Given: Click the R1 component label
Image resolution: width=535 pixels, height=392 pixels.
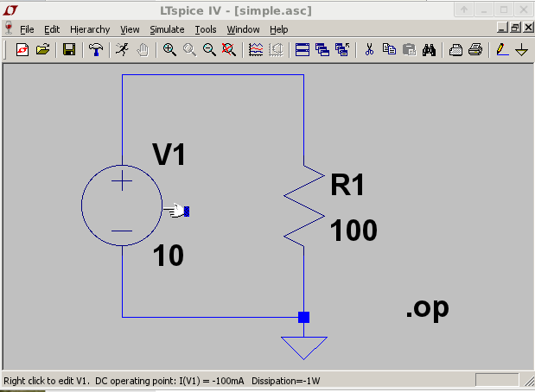Looking at the screenshot, I should point(347,185).
